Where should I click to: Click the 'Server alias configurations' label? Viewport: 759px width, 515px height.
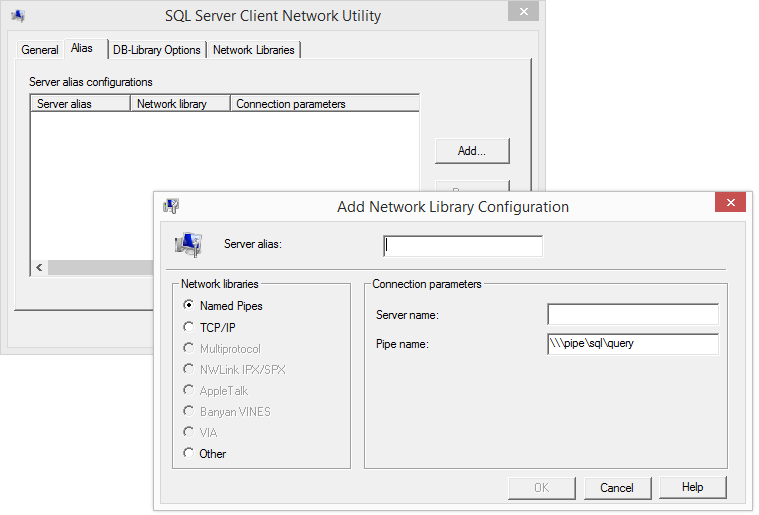(91, 82)
